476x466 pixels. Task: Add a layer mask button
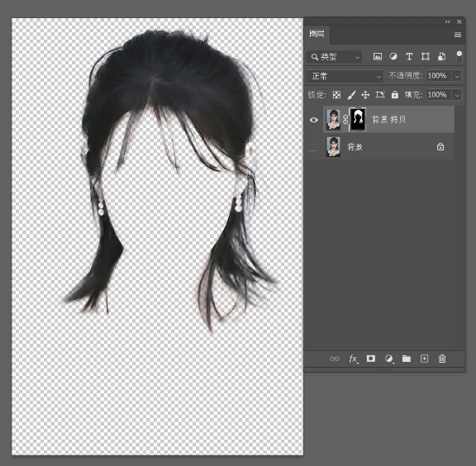click(x=371, y=359)
